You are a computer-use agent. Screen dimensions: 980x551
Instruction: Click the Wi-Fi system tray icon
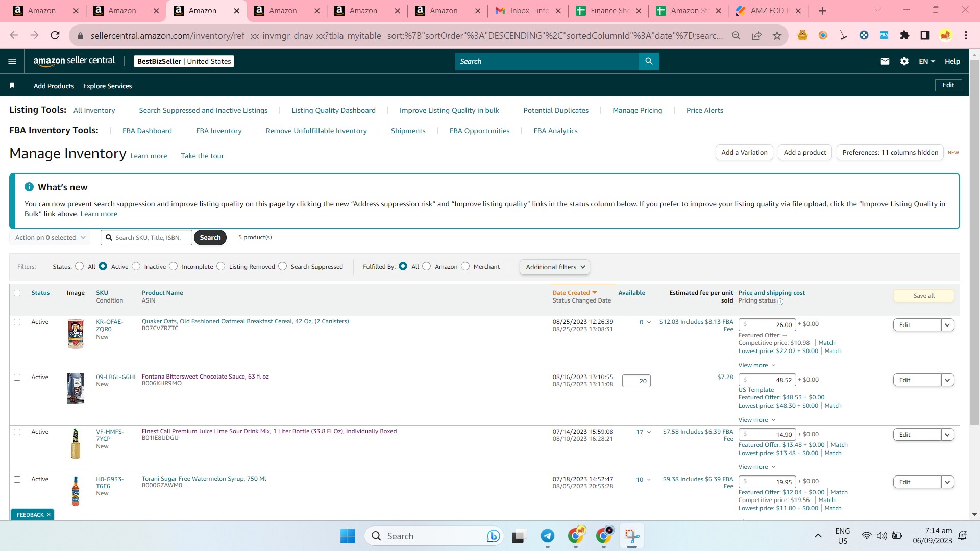tap(866, 536)
